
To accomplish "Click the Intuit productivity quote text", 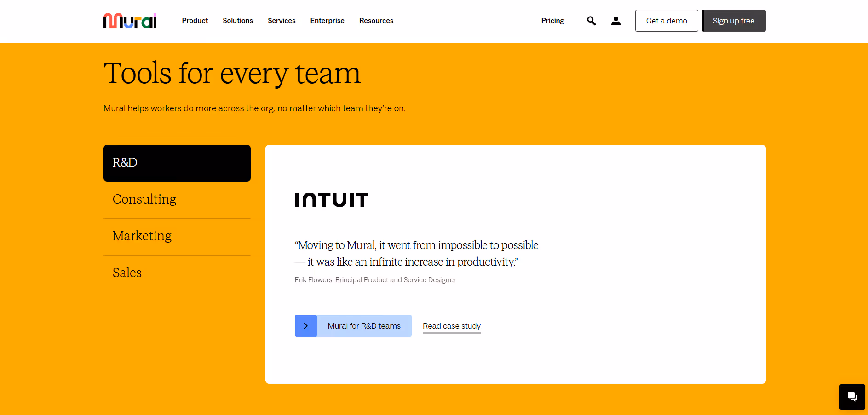I will tap(416, 253).
